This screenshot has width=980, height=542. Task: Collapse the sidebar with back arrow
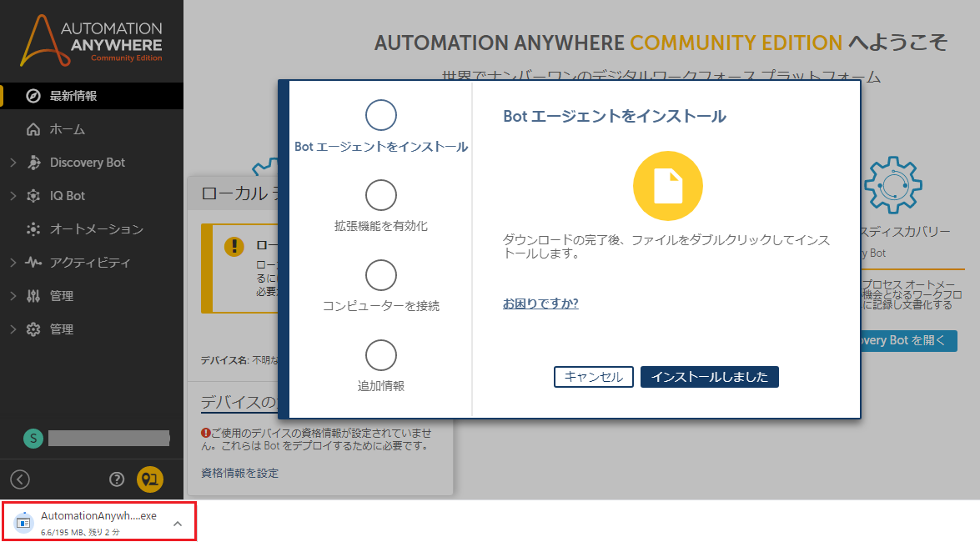[x=20, y=479]
